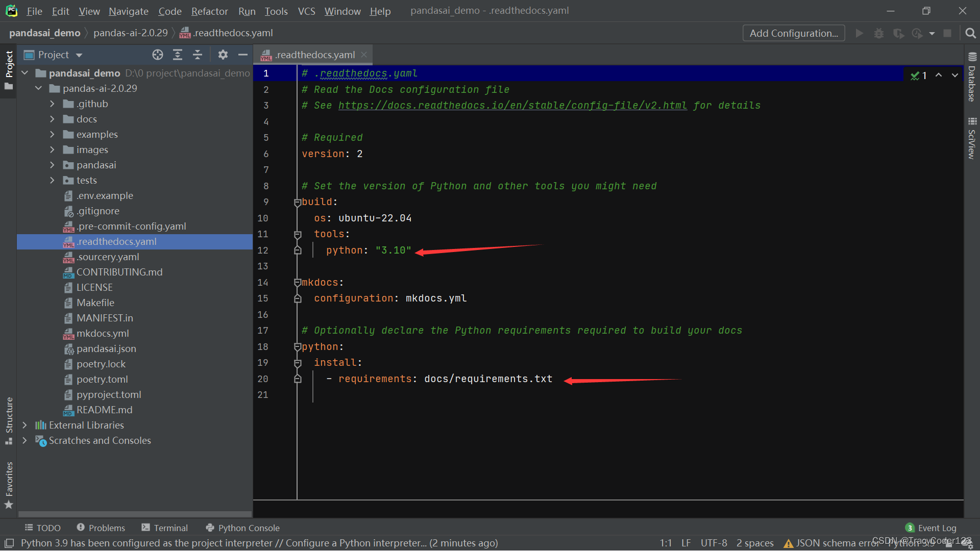980x551 pixels.
Task: Hide the Project tool window
Action: 243,55
